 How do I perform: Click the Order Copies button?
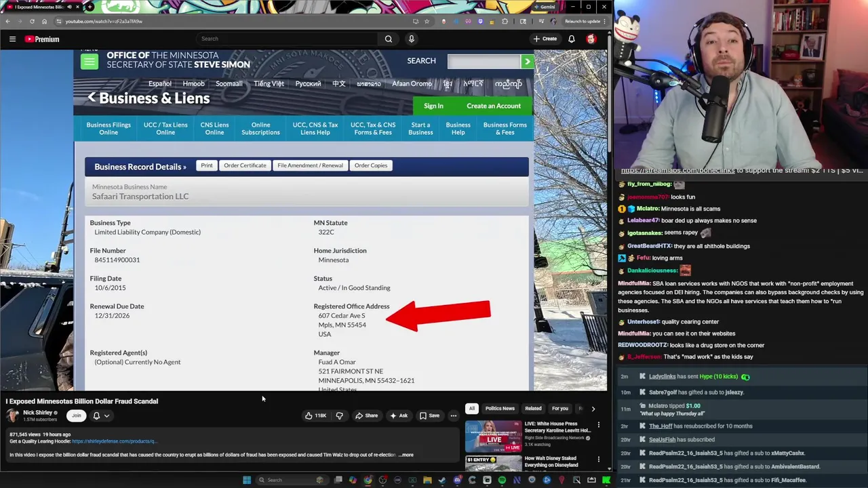pos(371,165)
